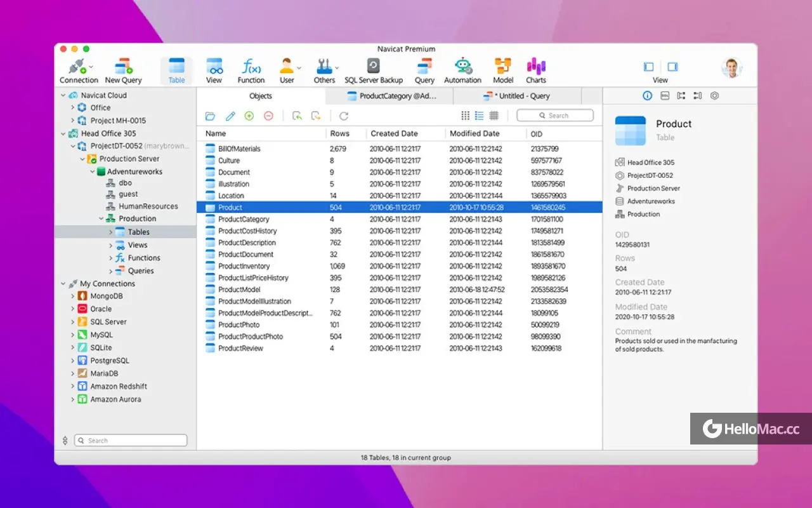Select the ProductInventory table row
The image size is (812, 508).
pos(400,266)
